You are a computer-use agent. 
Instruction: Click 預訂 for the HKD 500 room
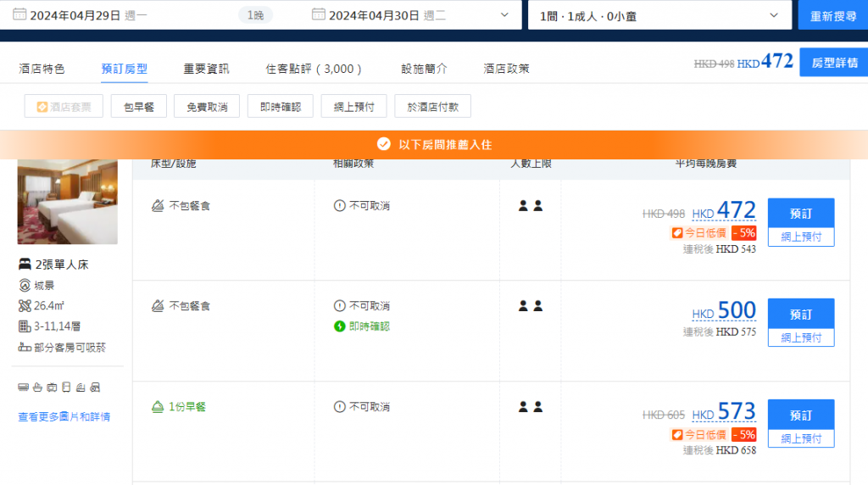click(800, 314)
